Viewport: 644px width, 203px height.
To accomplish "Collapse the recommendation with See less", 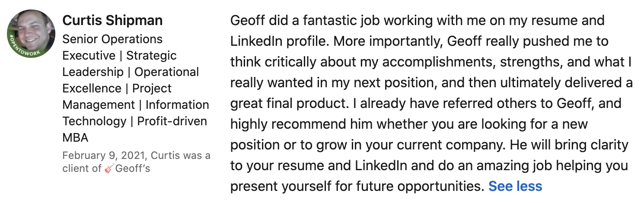I will pos(515,186).
